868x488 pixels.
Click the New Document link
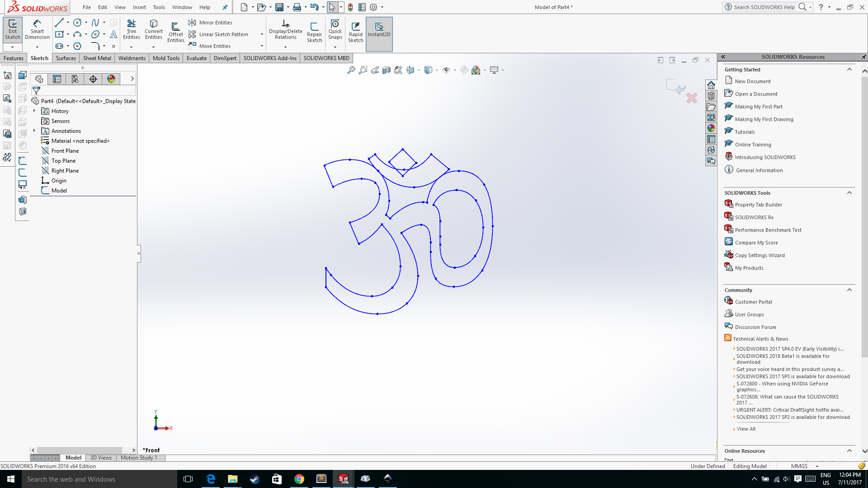tap(753, 81)
